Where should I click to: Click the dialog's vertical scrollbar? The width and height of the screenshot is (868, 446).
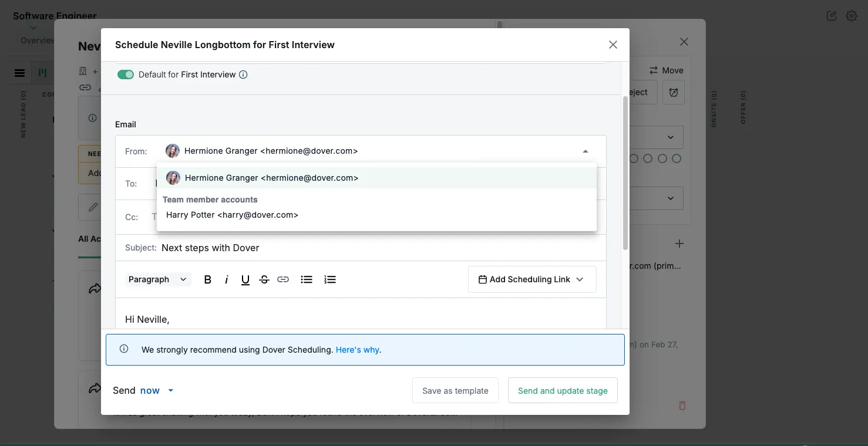pos(625,173)
